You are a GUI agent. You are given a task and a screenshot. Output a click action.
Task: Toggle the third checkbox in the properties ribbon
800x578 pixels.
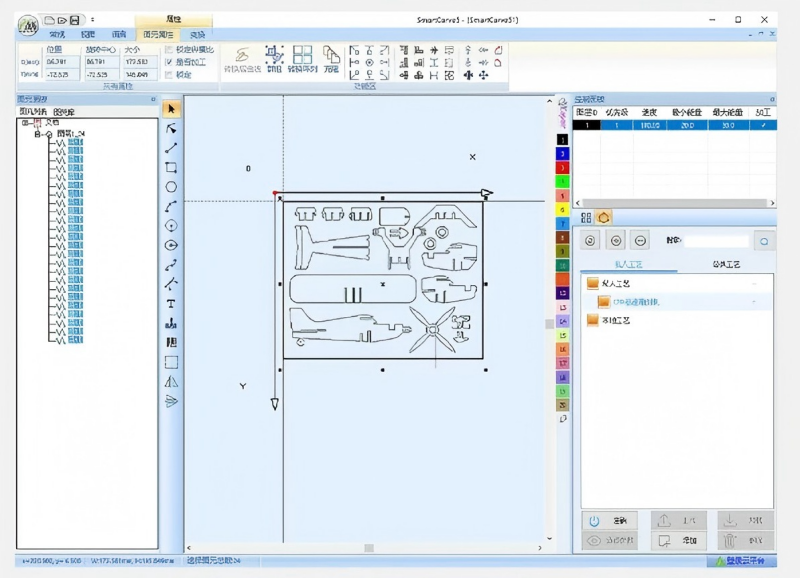pyautogui.click(x=168, y=75)
